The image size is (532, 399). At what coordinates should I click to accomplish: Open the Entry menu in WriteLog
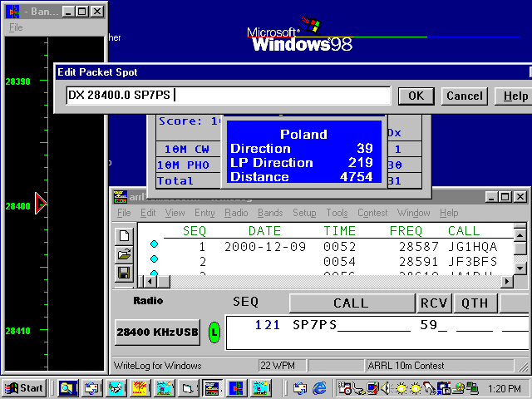pos(204,213)
